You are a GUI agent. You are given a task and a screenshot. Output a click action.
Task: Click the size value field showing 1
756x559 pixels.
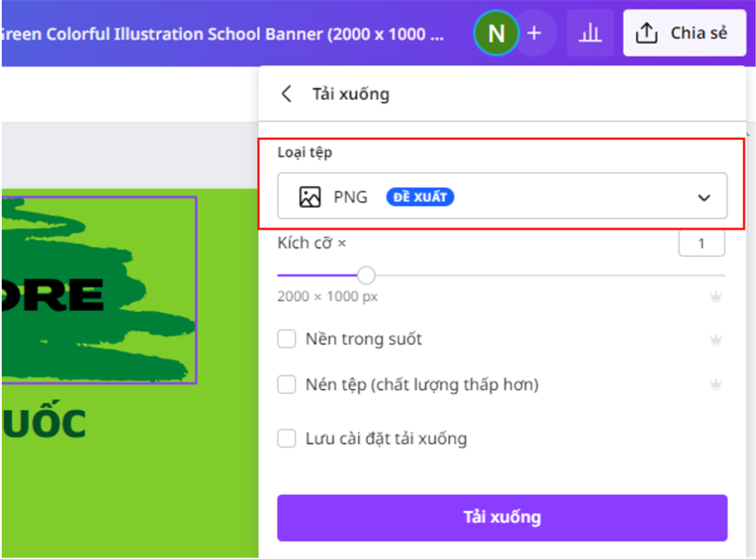(x=701, y=243)
